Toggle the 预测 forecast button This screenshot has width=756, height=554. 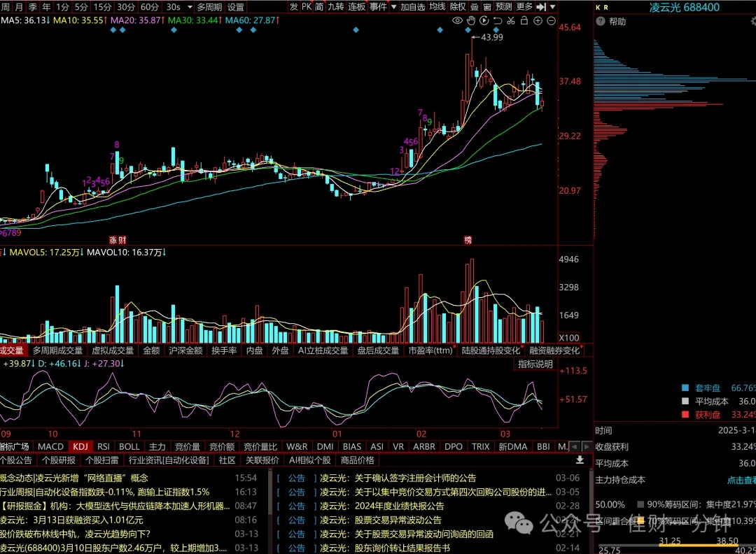(503, 7)
